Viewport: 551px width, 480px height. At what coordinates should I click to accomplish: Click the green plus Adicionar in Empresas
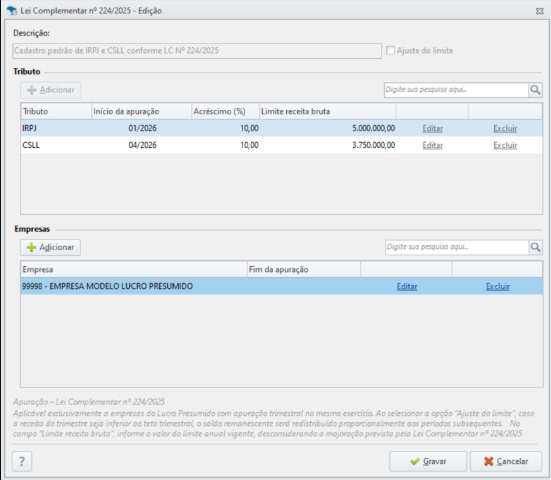coord(51,247)
